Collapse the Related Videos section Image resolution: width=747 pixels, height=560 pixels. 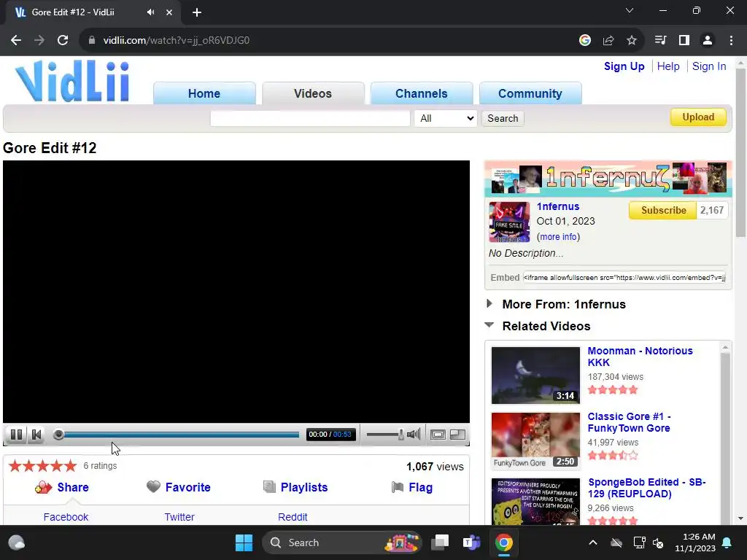[546, 326]
